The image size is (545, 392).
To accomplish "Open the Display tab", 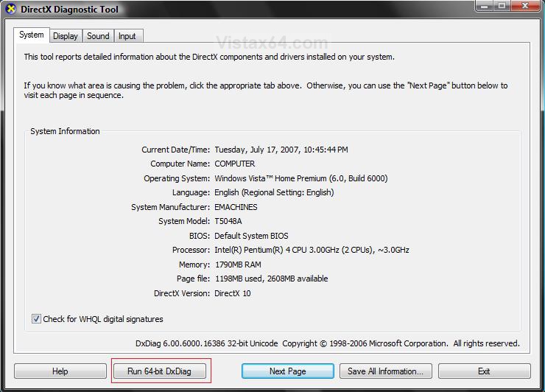I will pyautogui.click(x=66, y=36).
